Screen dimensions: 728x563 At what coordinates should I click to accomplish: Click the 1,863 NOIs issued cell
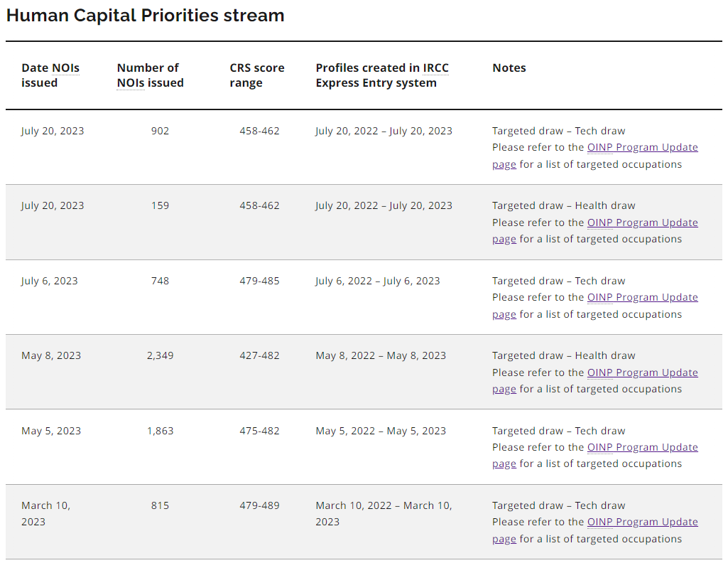tap(160, 431)
